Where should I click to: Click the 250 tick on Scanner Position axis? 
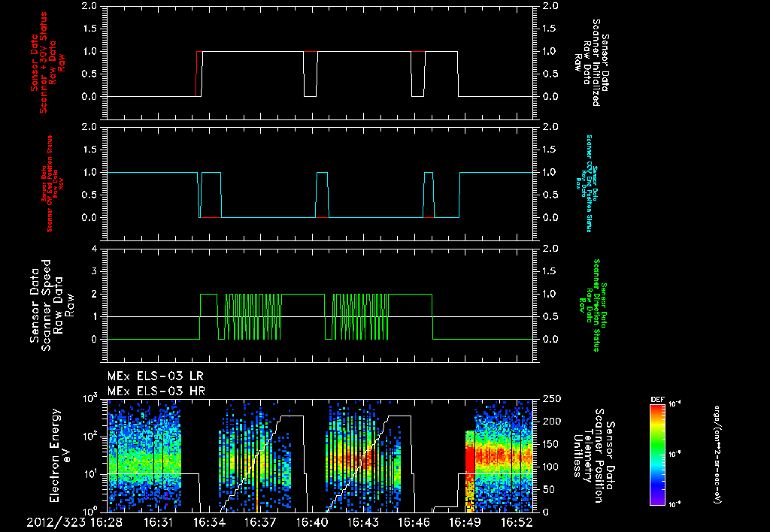coord(551,399)
